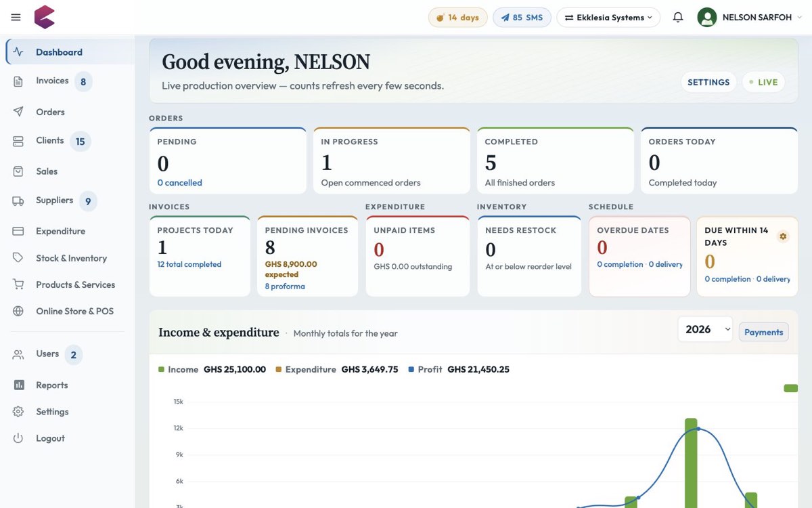812x508 pixels.
Task: Click the Payments button
Action: [763, 332]
